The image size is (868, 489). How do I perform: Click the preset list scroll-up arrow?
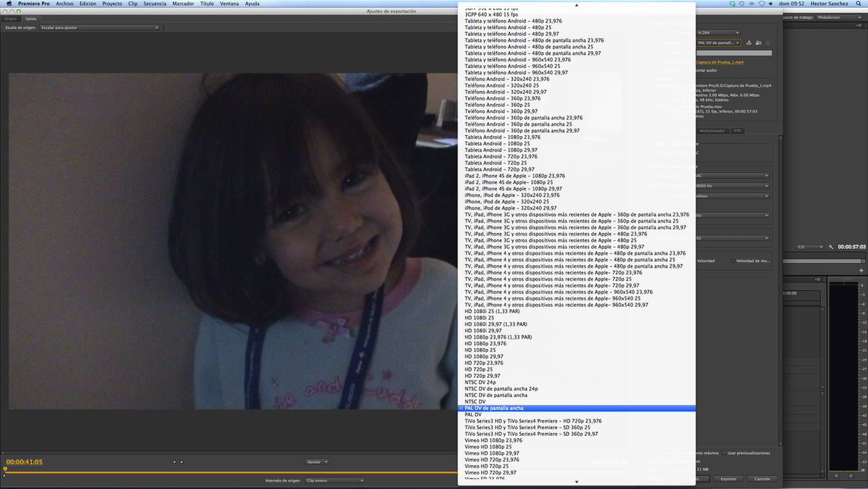pos(576,5)
